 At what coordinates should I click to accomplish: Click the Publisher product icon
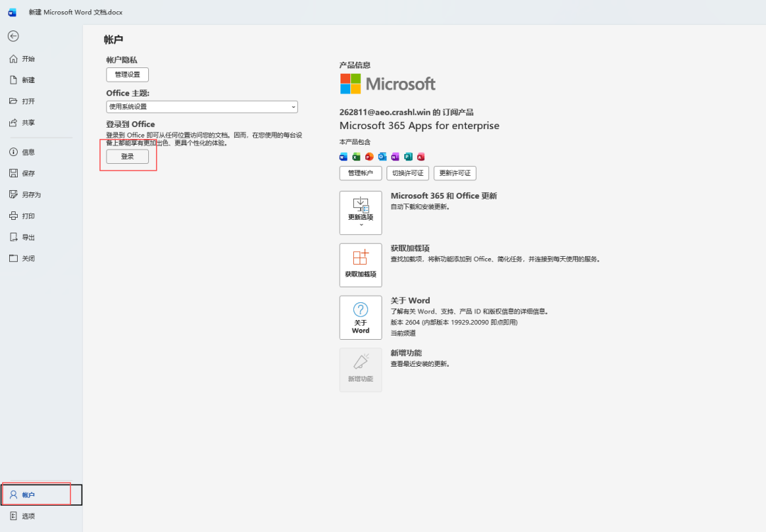click(x=408, y=157)
